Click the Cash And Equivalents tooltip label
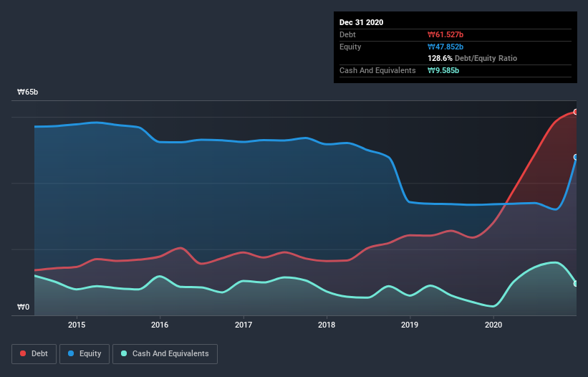588x377 pixels. [x=377, y=70]
